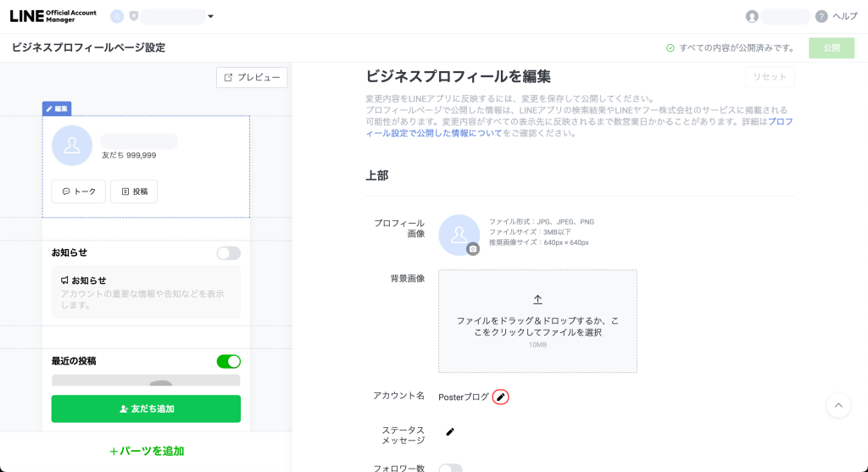The width and height of the screenshot is (868, 472).
Task: Click the question mark help icon
Action: coord(821,16)
